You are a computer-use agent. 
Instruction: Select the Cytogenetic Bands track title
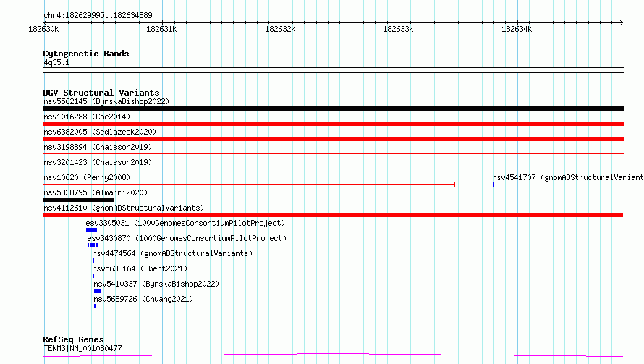(86, 54)
